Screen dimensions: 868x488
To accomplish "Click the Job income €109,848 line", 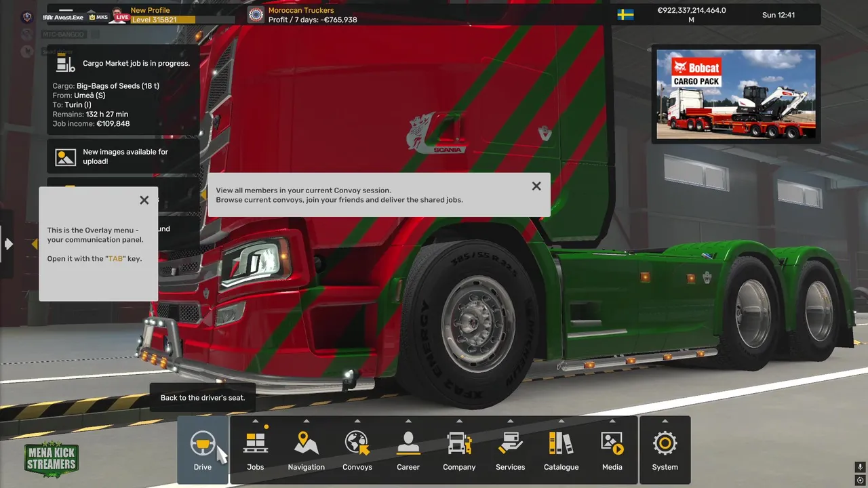I will pos(91,124).
